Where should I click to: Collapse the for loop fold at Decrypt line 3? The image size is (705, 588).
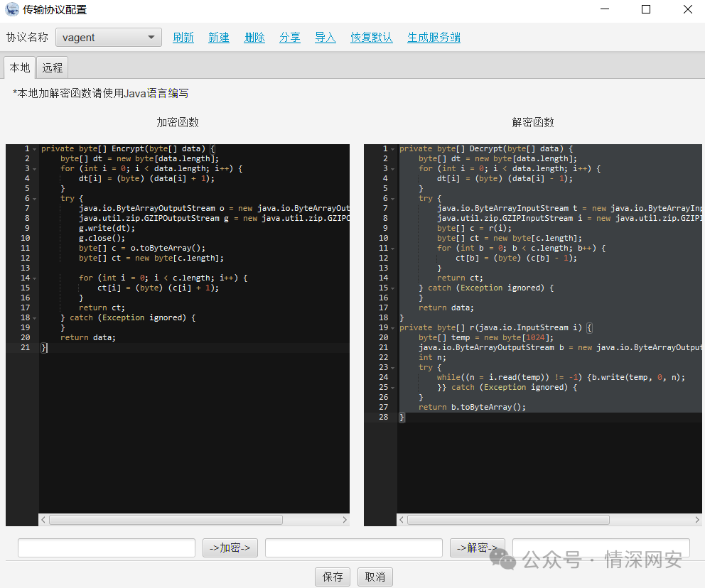click(392, 169)
